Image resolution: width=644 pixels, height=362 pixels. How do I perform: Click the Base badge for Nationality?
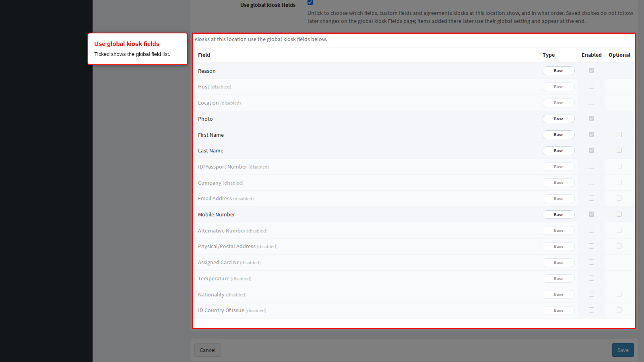(558, 294)
